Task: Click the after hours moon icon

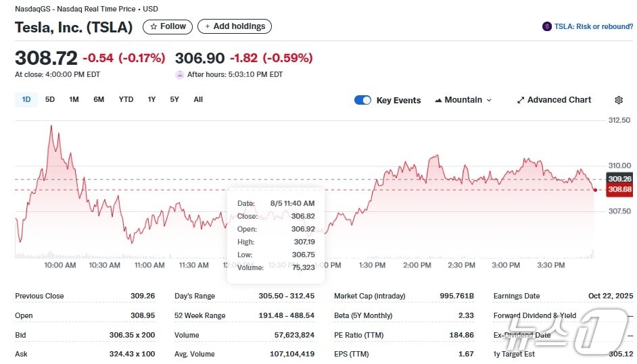Action: pos(180,74)
